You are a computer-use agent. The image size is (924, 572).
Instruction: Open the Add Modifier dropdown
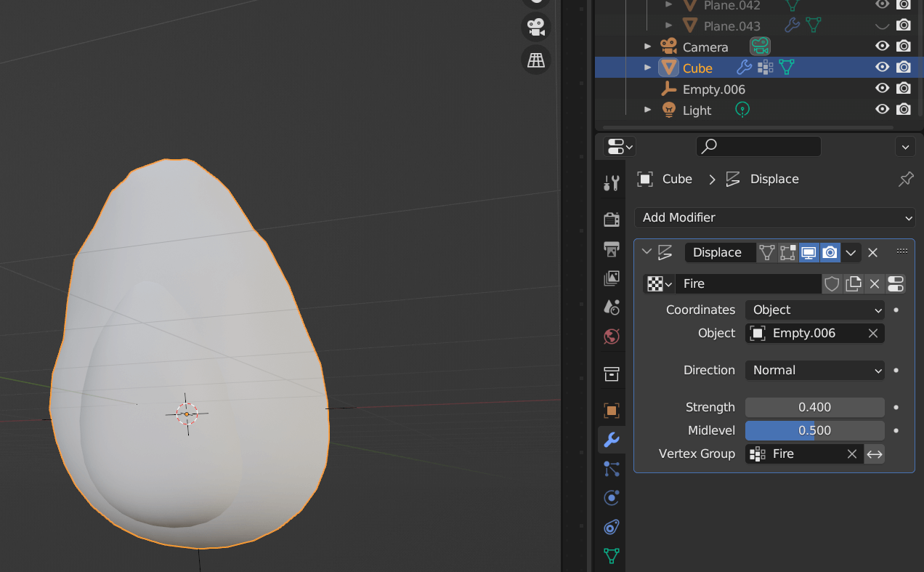(x=774, y=217)
